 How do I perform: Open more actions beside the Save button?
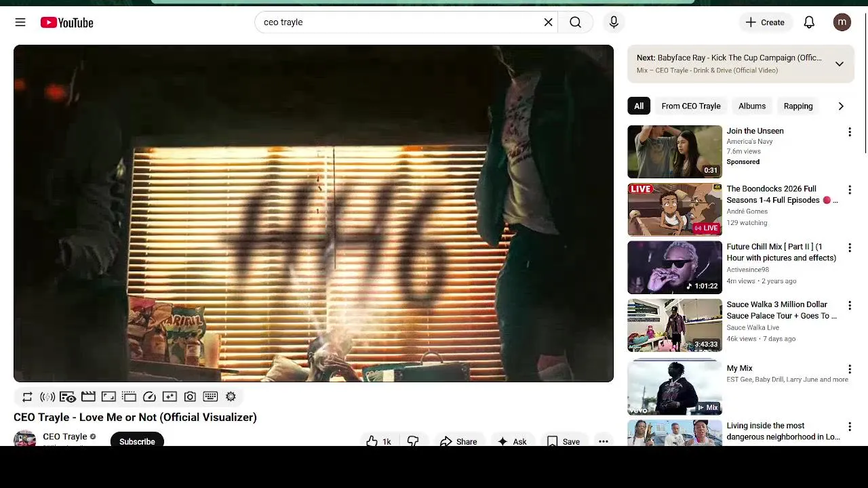pyautogui.click(x=604, y=441)
